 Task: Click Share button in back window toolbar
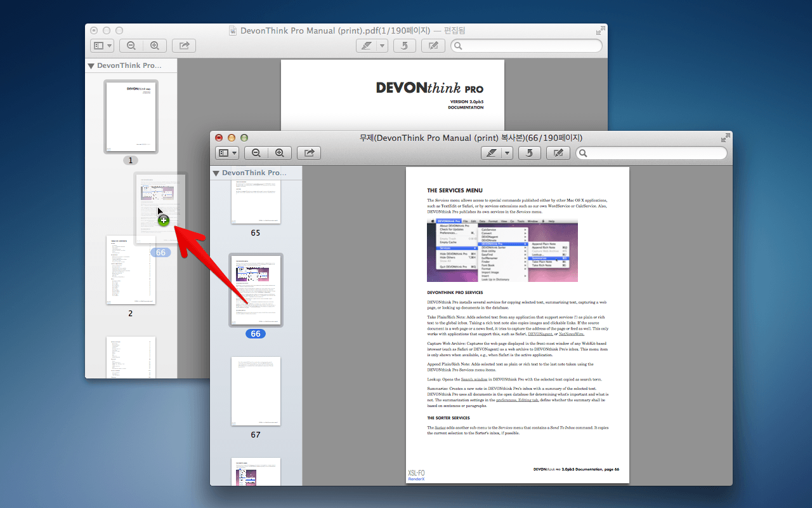tap(184, 46)
